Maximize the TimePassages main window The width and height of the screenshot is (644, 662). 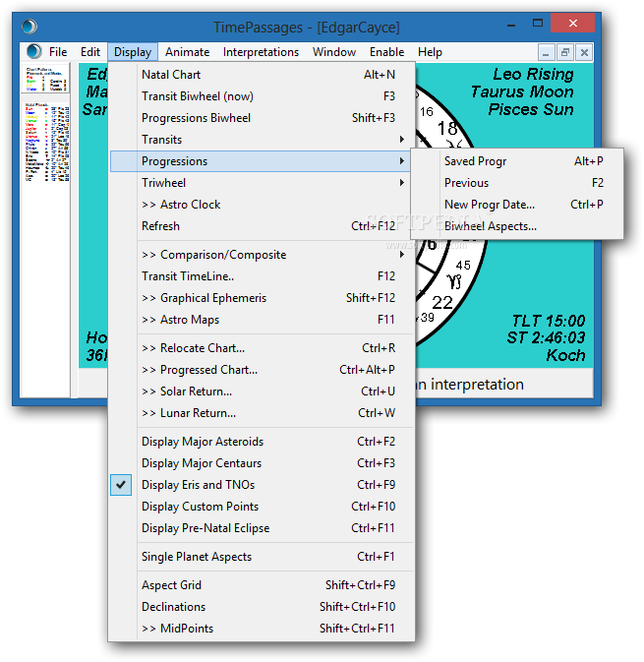(538, 24)
